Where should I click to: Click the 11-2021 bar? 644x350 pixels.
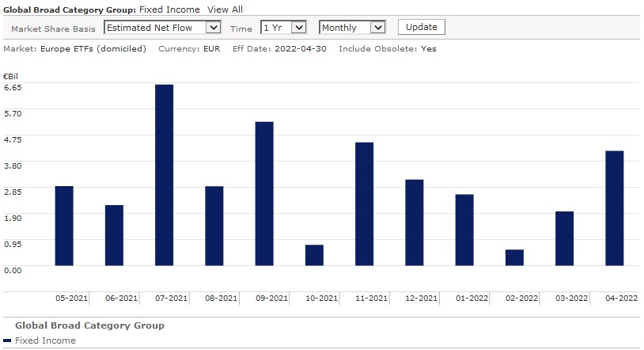tap(364, 204)
